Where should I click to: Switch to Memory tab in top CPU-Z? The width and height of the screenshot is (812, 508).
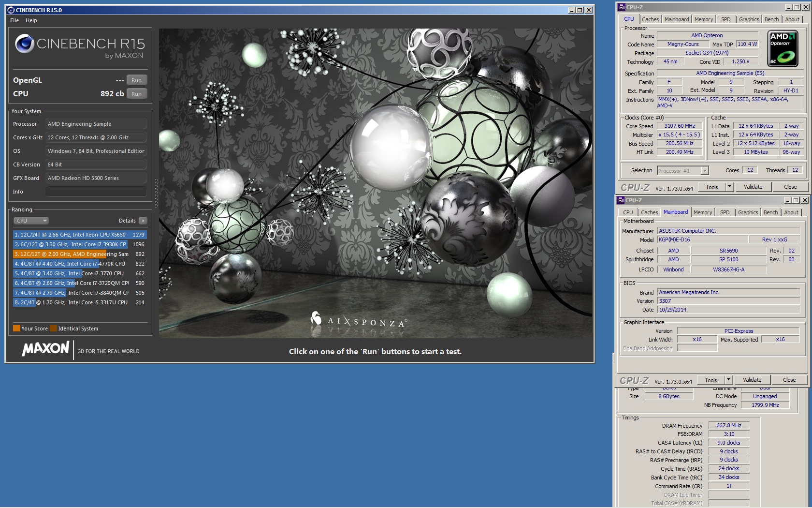point(704,19)
